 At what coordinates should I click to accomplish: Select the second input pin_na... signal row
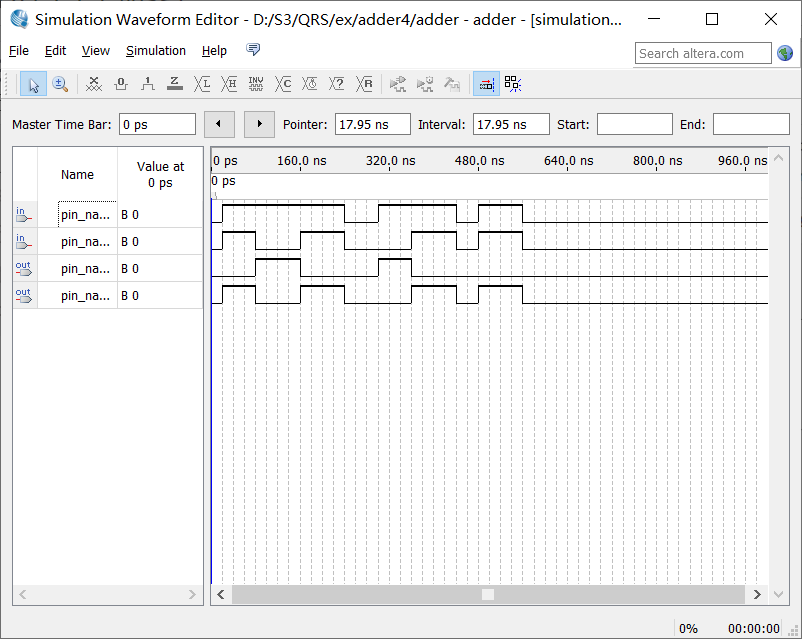pyautogui.click(x=108, y=241)
